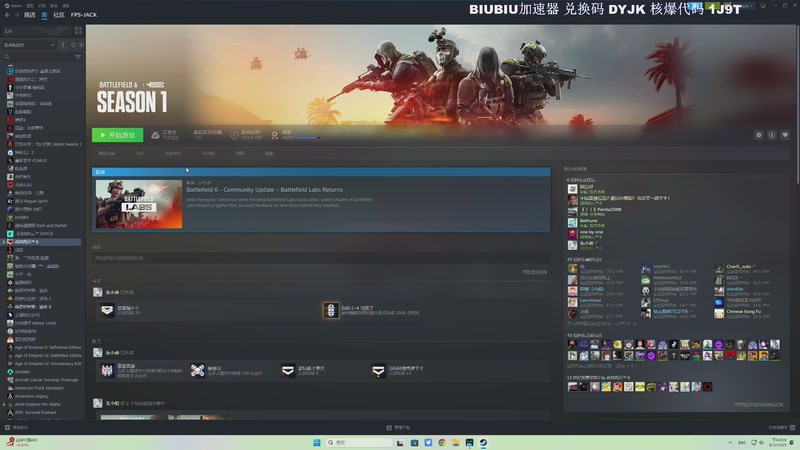This screenshot has height=450, width=800.
Task: Open the 商店 store tab
Action: pyautogui.click(x=30, y=15)
